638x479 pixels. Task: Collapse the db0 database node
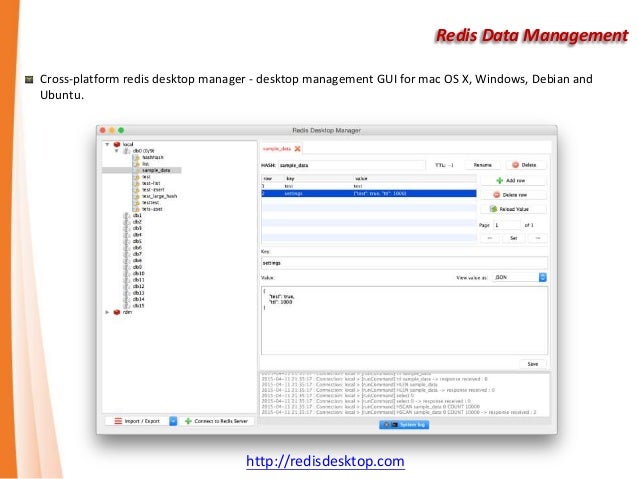coord(117,151)
